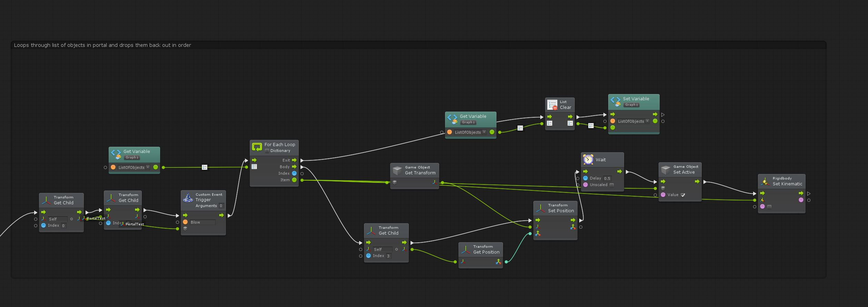Screen dimensions: 868x307
Task: Click the Game Object Set Active cube icon
Action: tap(666, 170)
